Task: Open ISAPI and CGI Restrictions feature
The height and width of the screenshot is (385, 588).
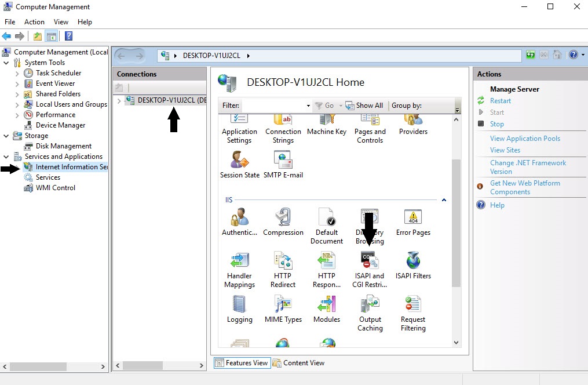Action: tap(370, 270)
